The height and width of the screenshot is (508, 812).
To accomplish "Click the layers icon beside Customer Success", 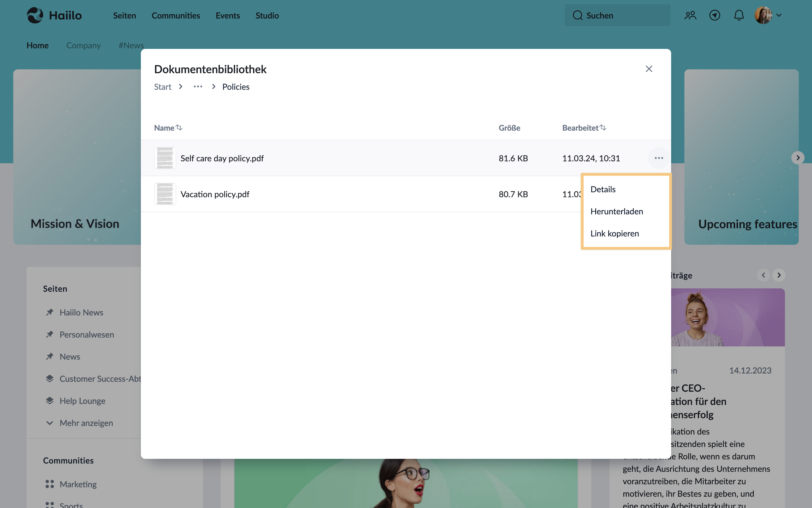I will pos(50,379).
